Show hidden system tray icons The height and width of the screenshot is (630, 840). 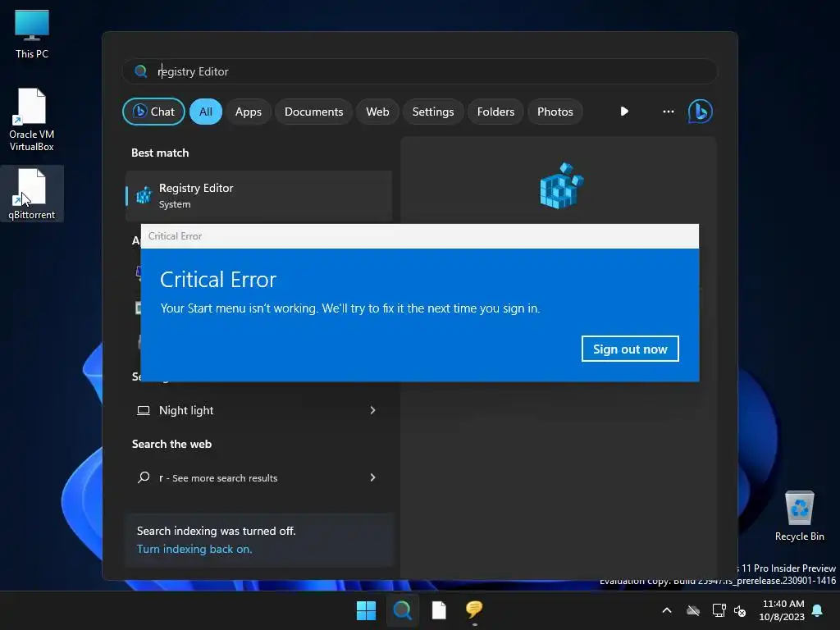tap(667, 610)
